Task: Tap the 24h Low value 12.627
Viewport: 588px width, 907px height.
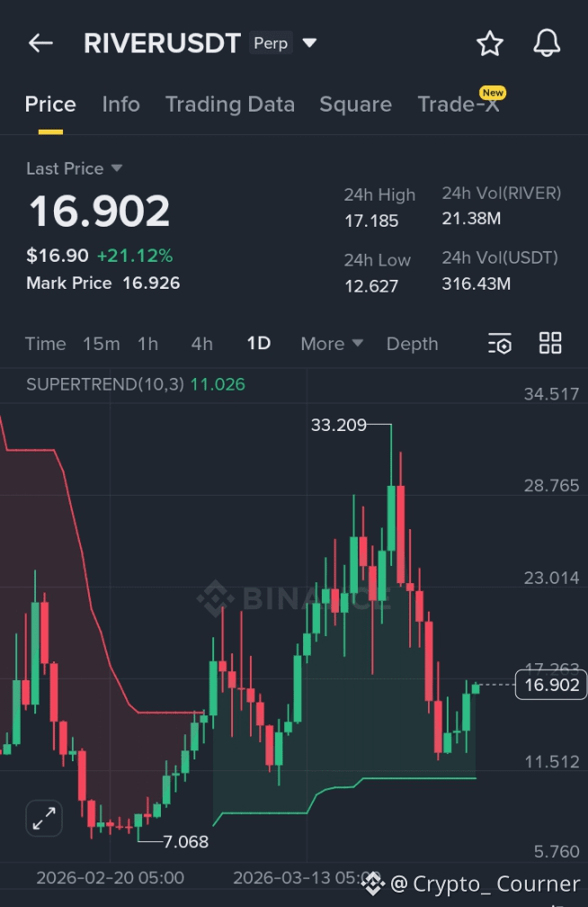Action: point(371,286)
